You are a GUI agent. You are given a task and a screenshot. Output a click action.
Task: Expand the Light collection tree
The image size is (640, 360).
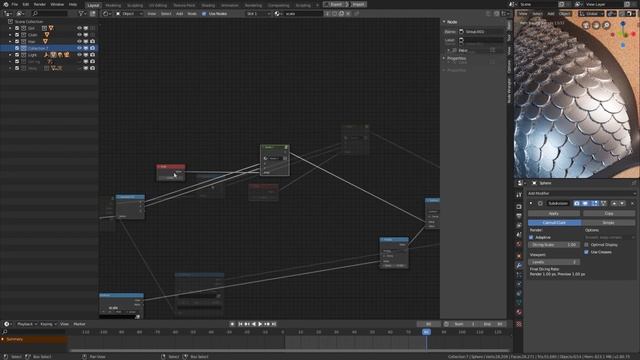click(x=10, y=55)
